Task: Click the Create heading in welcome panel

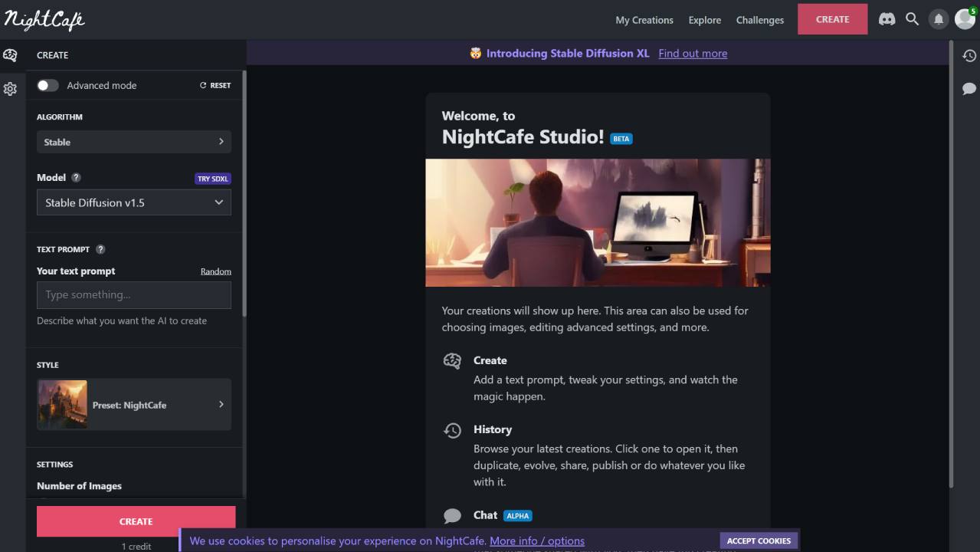Action: (490, 360)
